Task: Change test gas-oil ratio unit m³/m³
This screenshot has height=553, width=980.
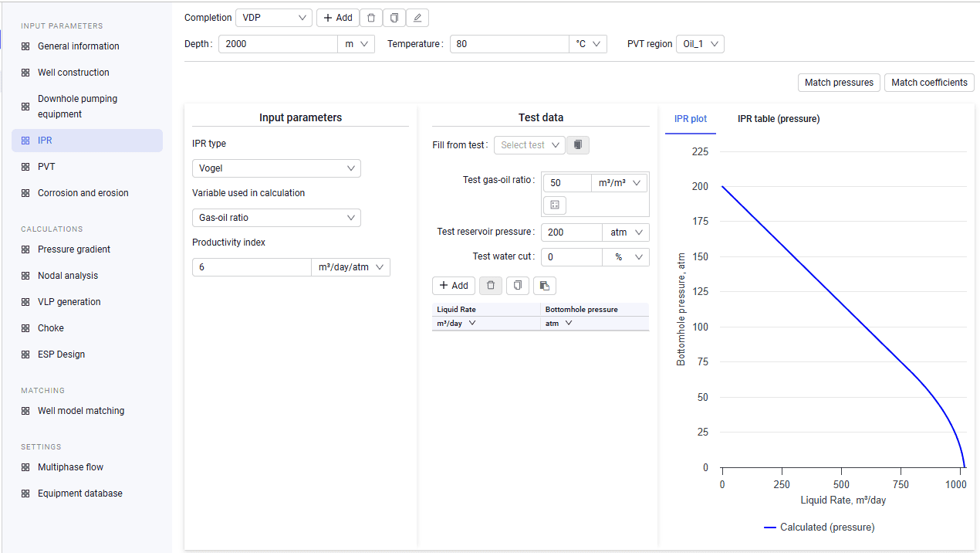Action: (619, 183)
